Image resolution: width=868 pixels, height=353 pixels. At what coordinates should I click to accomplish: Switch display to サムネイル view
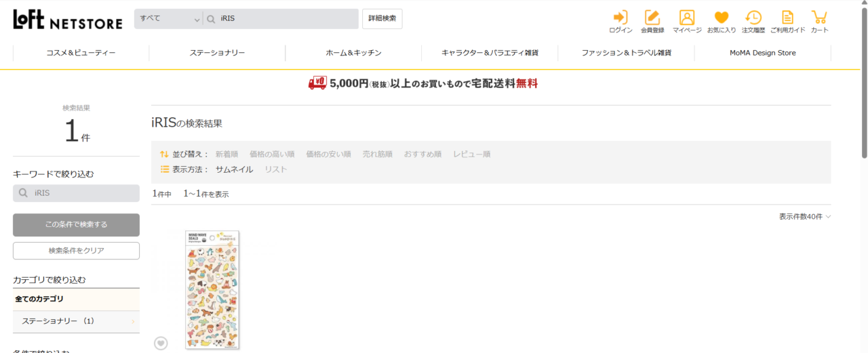click(x=235, y=169)
